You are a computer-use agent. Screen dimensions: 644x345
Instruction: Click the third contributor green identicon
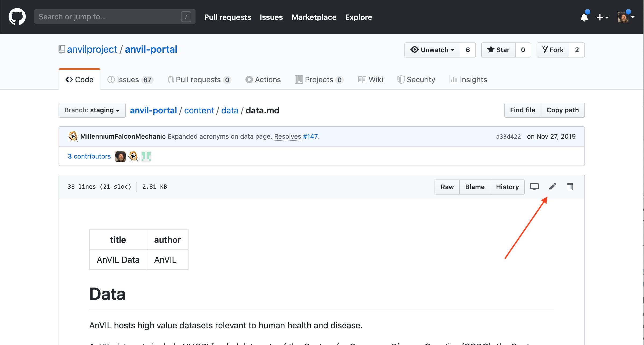click(x=146, y=156)
